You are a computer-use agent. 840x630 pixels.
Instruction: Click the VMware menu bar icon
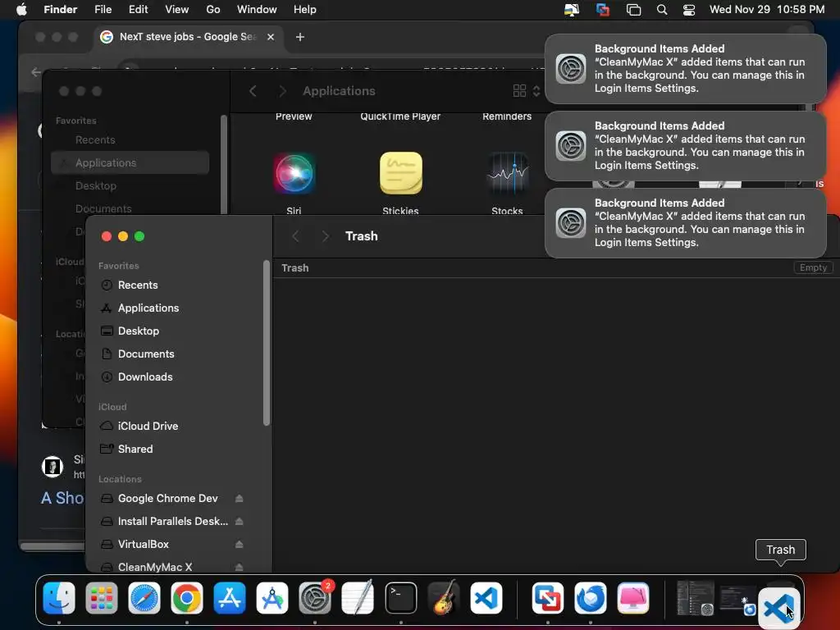click(603, 10)
